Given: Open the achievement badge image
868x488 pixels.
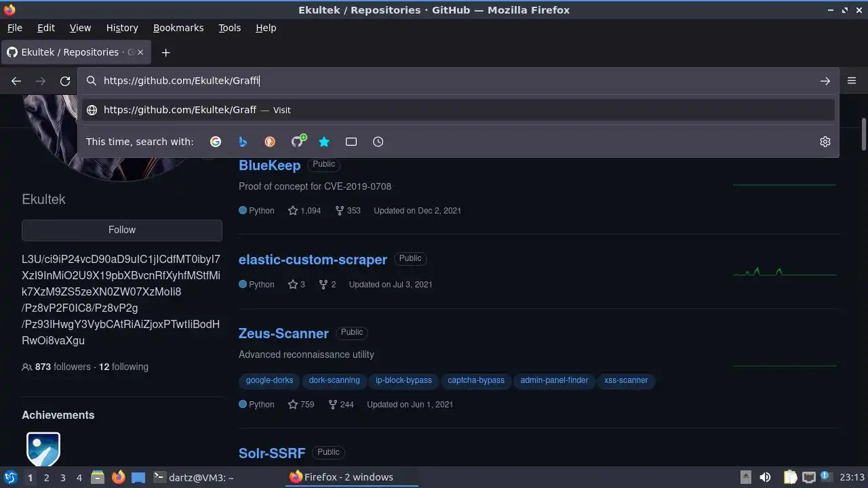Looking at the screenshot, I should pos(43,449).
